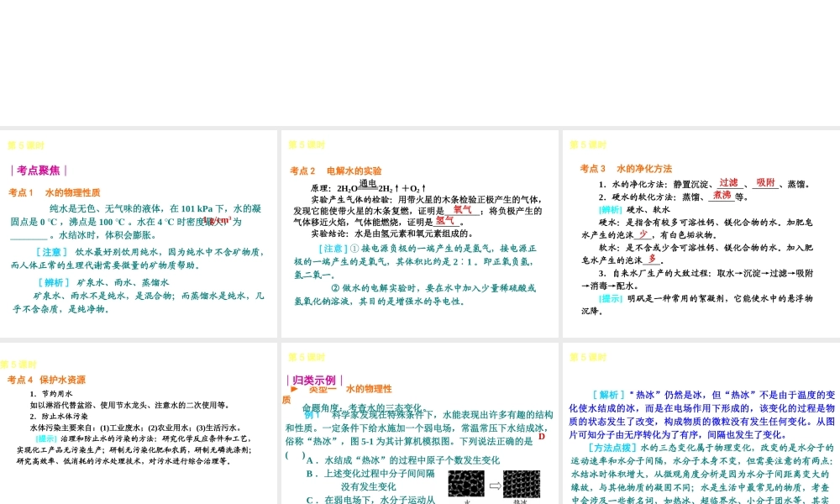Click the left water molecule model image

[466, 484]
